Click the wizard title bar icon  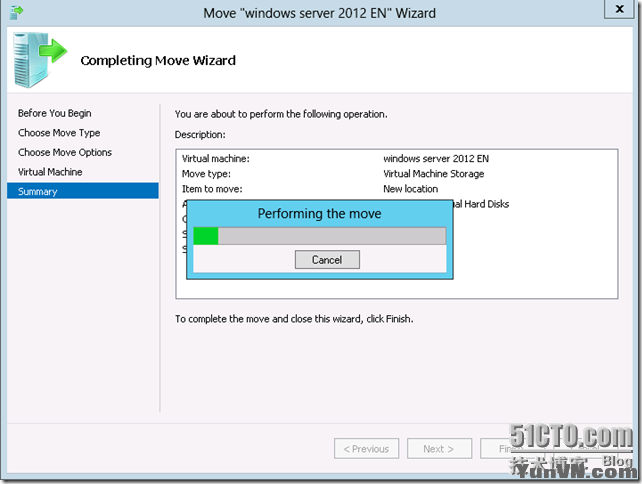tap(16, 12)
